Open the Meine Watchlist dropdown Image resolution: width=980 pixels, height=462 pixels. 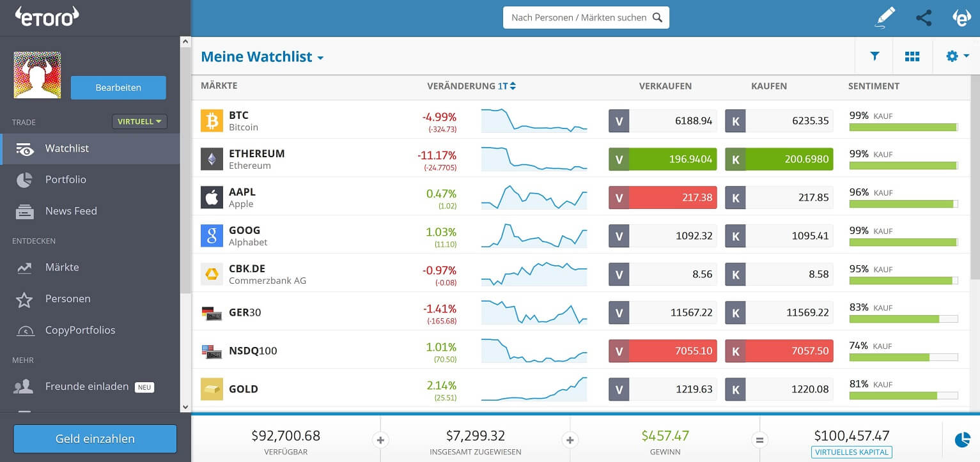pyautogui.click(x=262, y=57)
